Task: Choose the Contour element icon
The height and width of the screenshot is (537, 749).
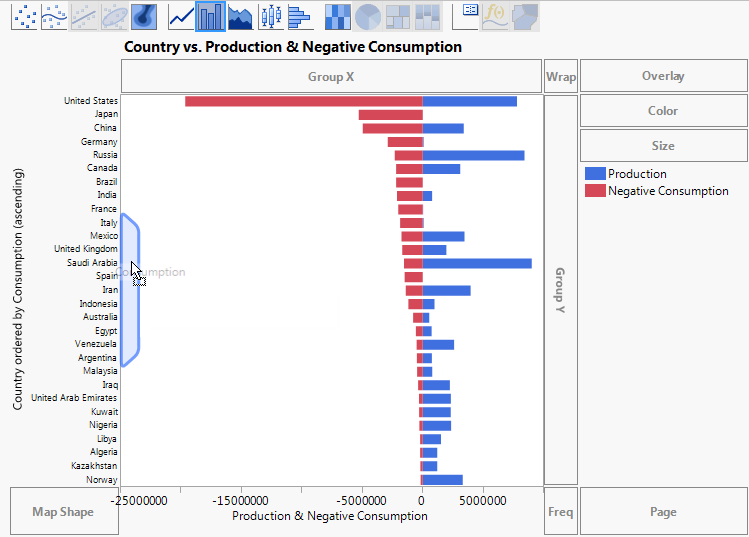Action: click(144, 15)
